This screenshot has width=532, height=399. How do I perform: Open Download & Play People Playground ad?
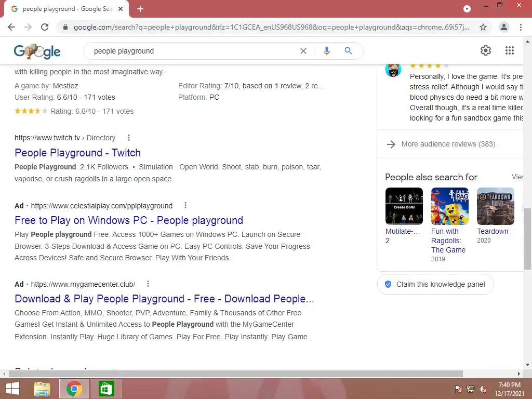pos(164,299)
